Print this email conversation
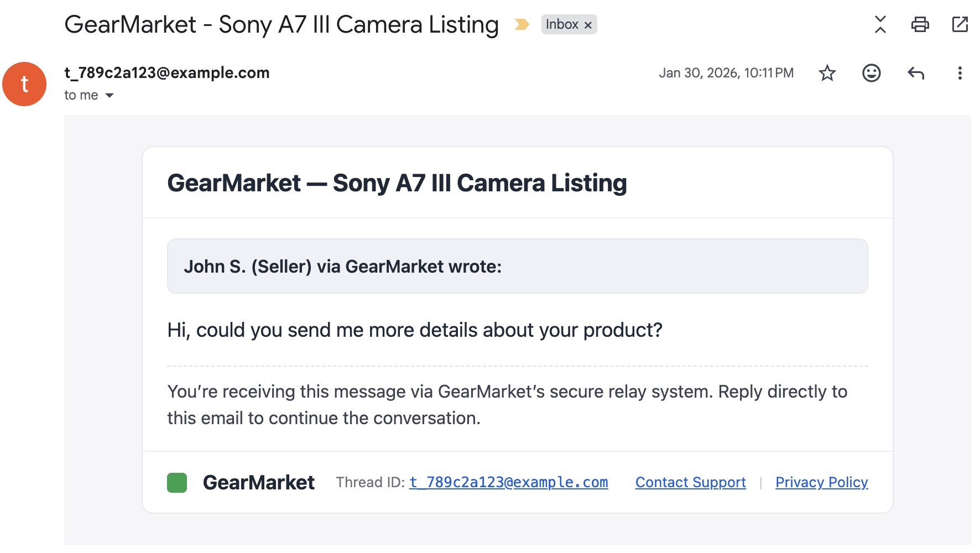Screen dimensions: 980x553 (920, 24)
